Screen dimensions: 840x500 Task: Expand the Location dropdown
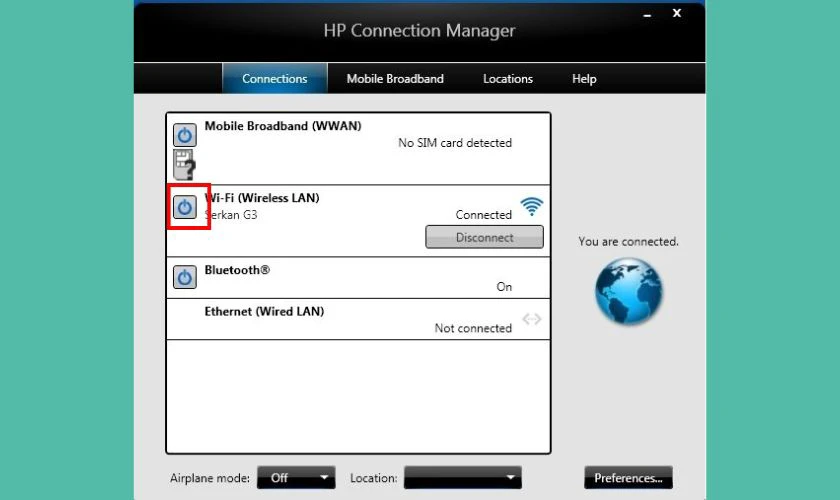463,477
